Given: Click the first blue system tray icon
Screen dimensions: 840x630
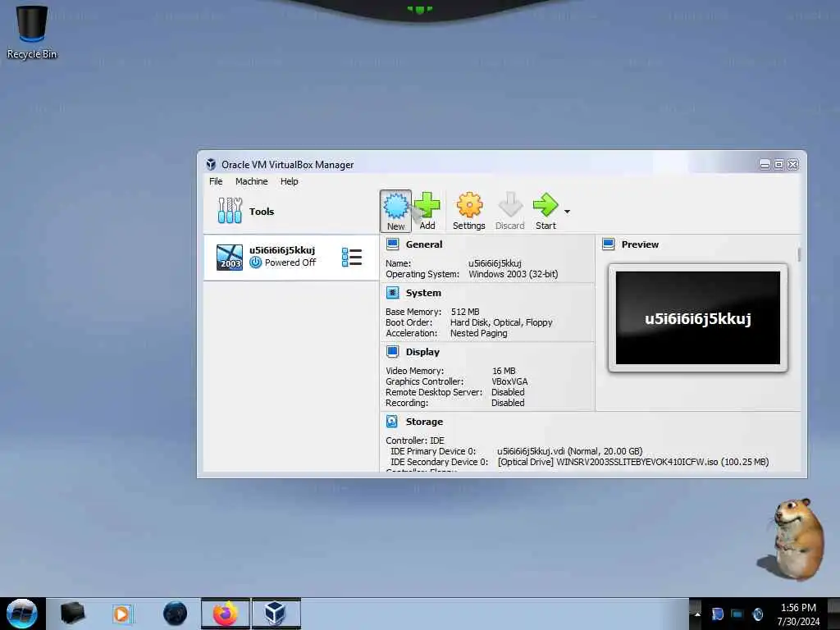Looking at the screenshot, I should 717,614.
